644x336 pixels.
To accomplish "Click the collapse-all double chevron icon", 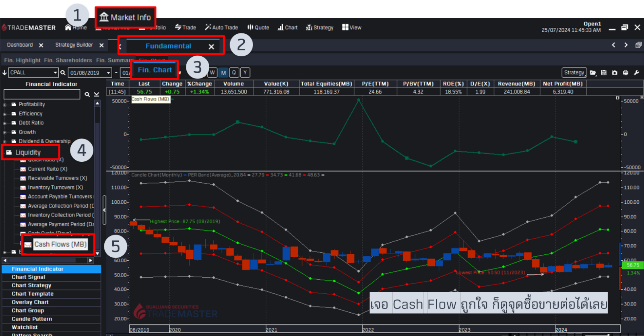I will (x=97, y=94).
